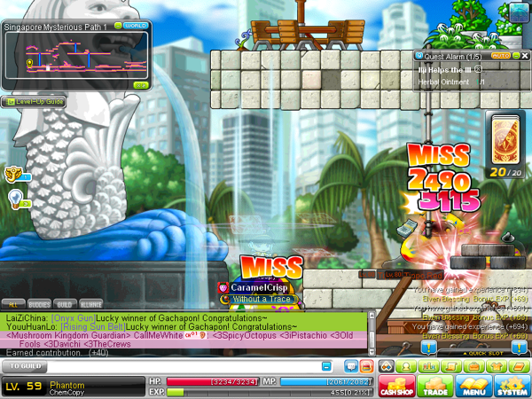Toggle Quest Alarm AUTO mode
This screenshot has height=399, width=532.
[501, 56]
